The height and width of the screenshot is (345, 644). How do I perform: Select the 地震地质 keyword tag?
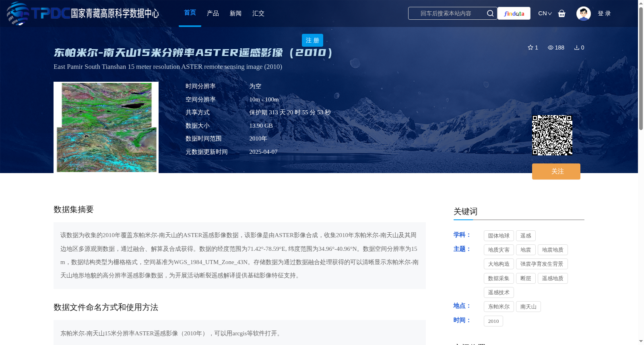tap(553, 250)
